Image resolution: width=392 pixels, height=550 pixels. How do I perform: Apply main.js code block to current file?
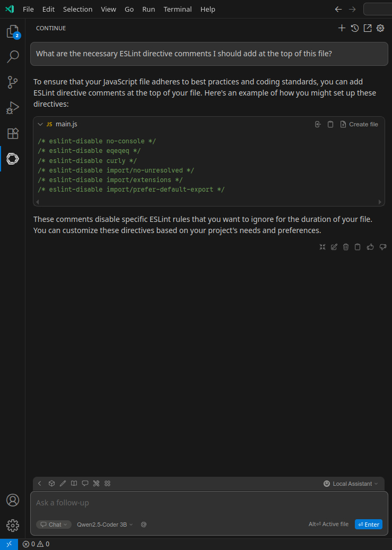tap(318, 124)
